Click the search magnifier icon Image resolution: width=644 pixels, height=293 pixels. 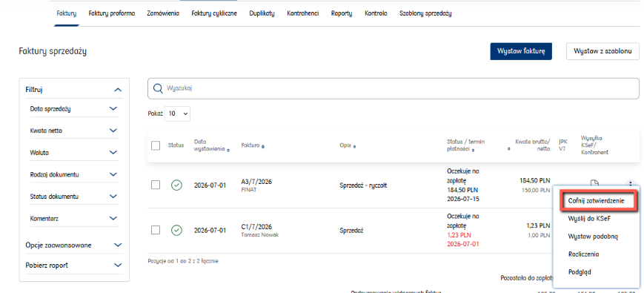(x=157, y=88)
